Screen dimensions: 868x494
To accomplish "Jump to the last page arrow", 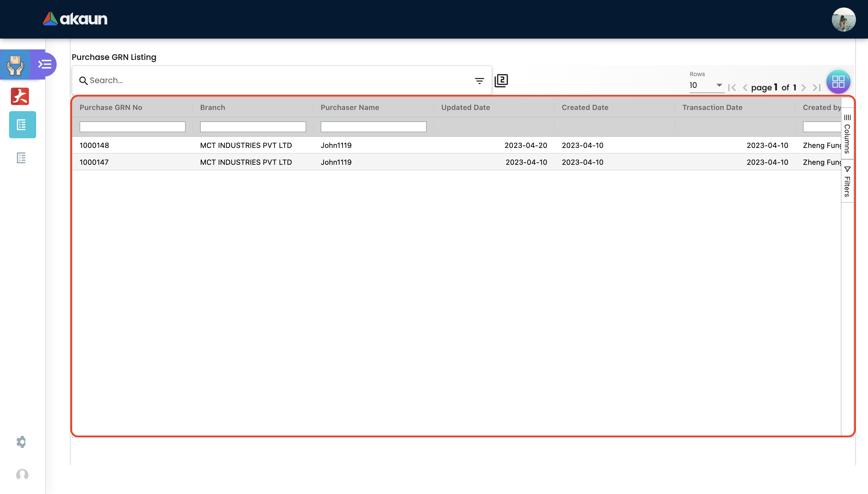I will [x=816, y=88].
